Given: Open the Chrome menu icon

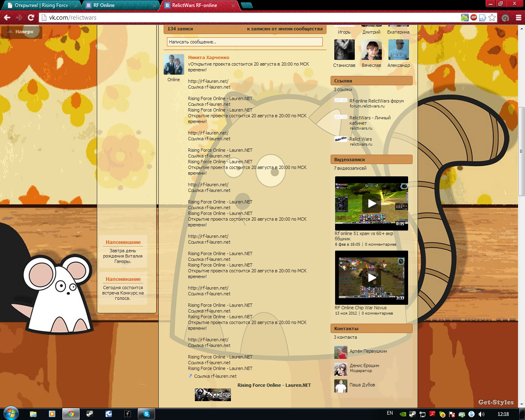Looking at the screenshot, I should pyautogui.click(x=518, y=18).
